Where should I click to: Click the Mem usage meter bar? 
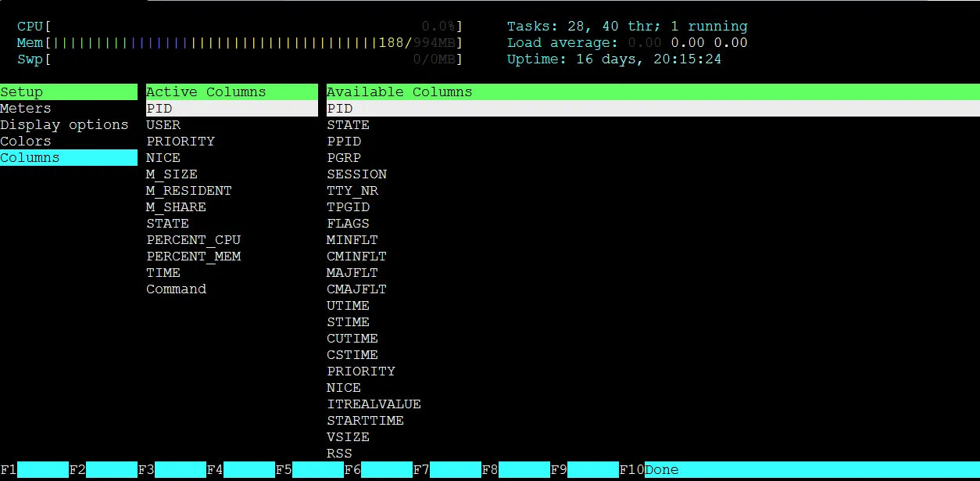click(234, 42)
